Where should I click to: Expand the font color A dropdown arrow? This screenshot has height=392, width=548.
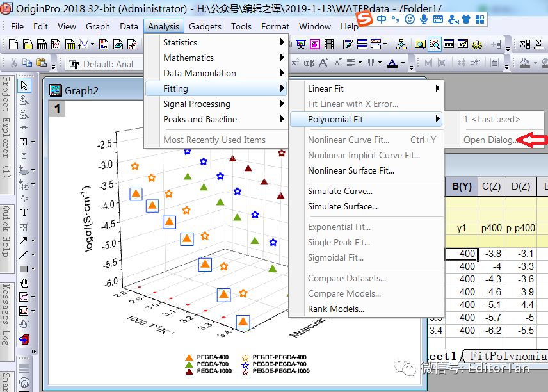tap(403, 63)
